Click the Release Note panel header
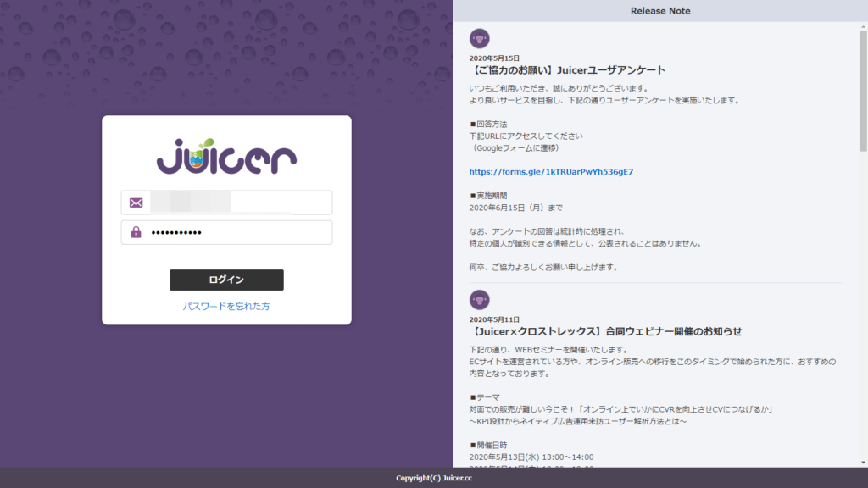The height and width of the screenshot is (488, 868). pyautogui.click(x=660, y=11)
